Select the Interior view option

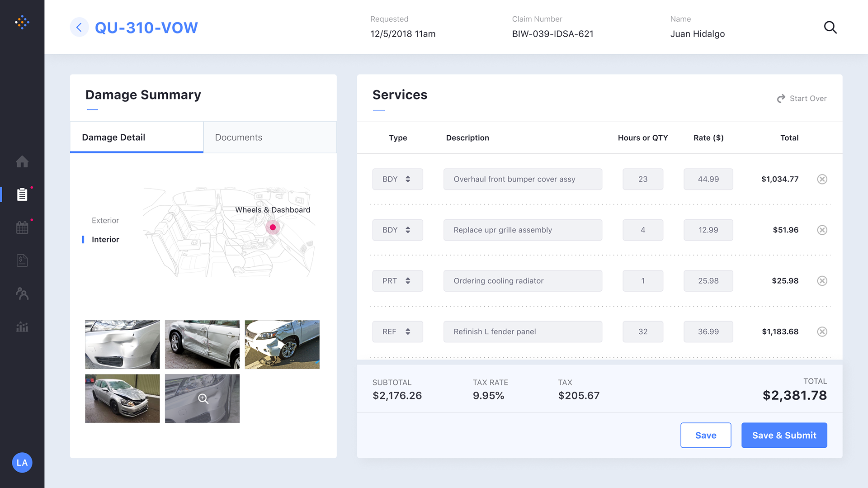click(x=105, y=239)
